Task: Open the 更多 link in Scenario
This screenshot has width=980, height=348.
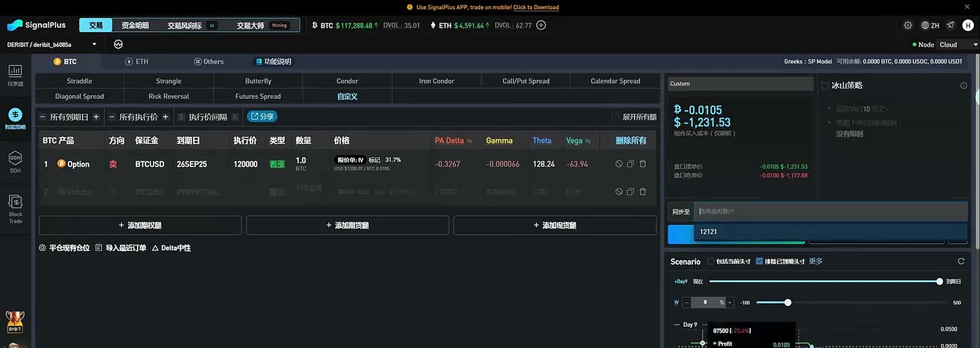Action: (815, 261)
